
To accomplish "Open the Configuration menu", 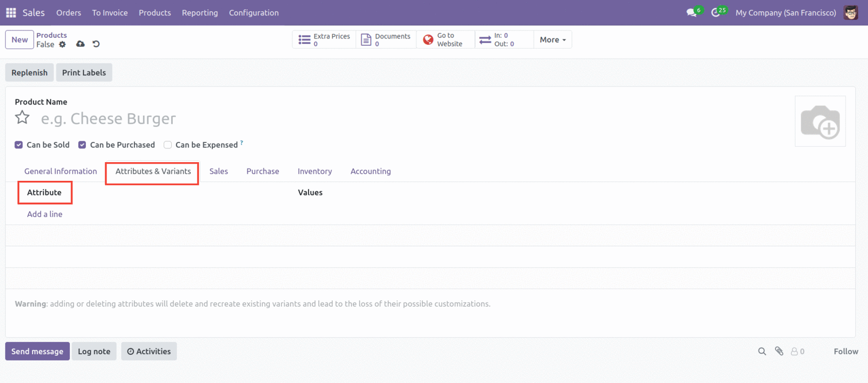I will [254, 13].
